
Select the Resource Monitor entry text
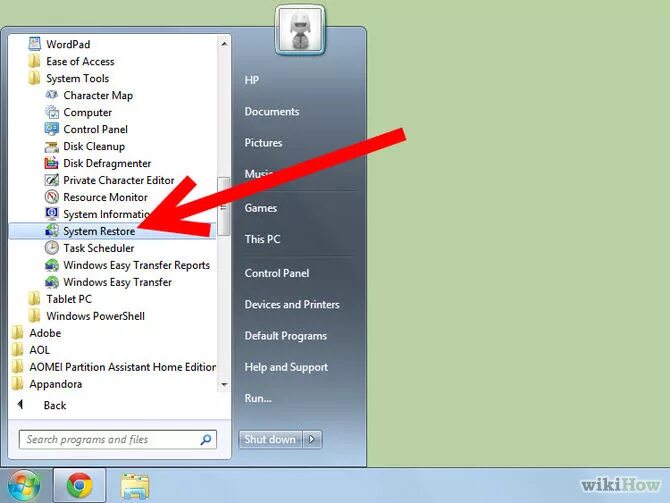[x=106, y=197]
